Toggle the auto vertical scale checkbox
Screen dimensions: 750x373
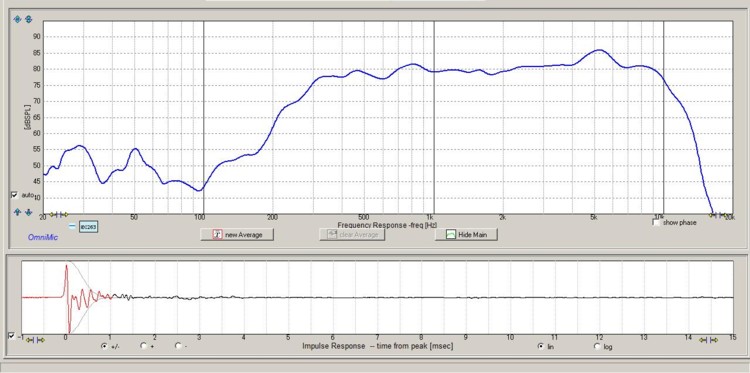14,195
